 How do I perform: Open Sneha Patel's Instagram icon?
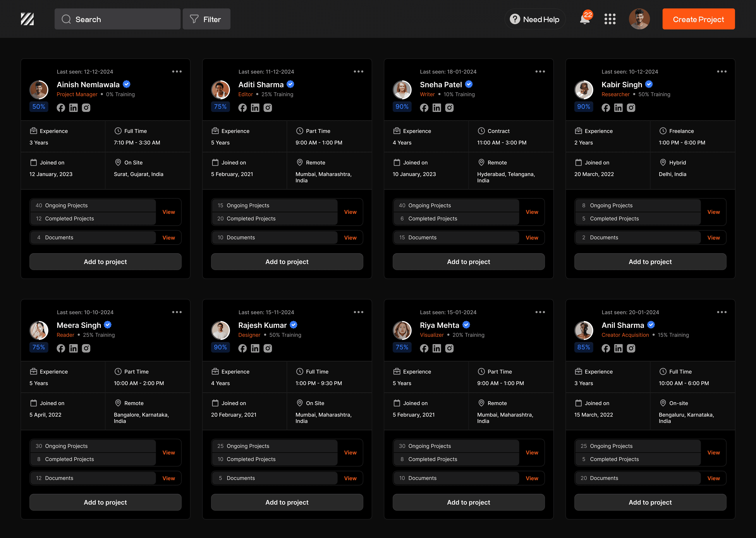(449, 108)
